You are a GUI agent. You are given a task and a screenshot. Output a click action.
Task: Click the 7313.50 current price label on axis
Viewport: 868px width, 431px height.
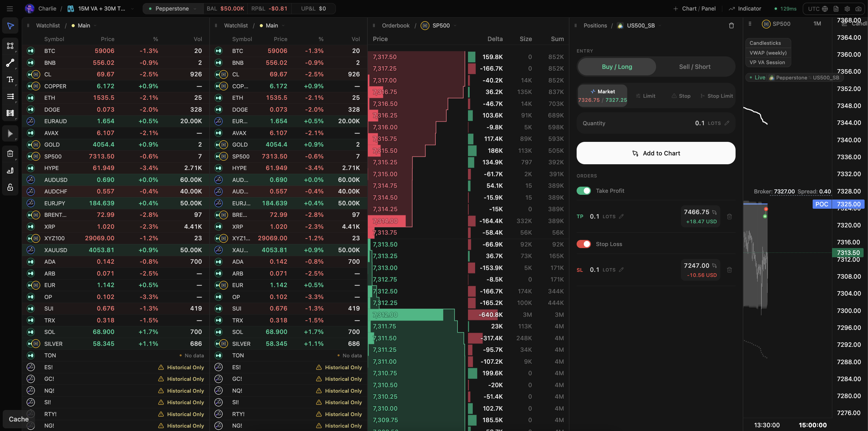coord(848,253)
